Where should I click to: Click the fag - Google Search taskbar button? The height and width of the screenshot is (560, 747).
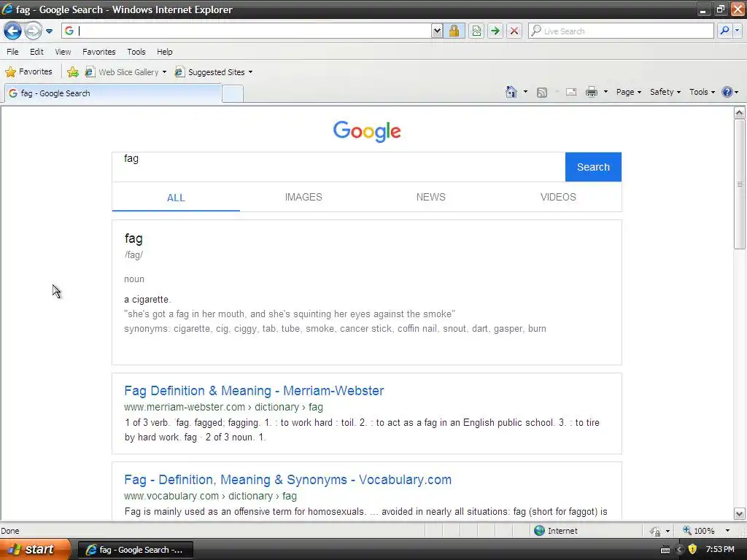(x=135, y=550)
